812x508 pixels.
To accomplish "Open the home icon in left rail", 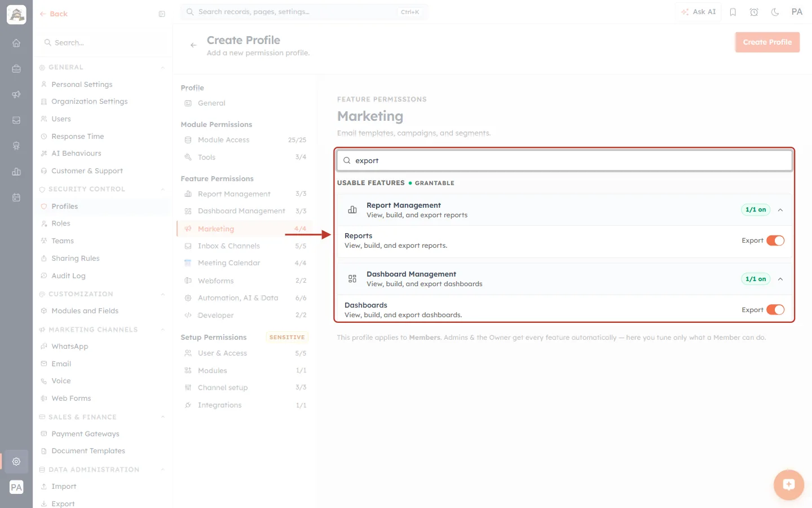I will click(x=16, y=43).
